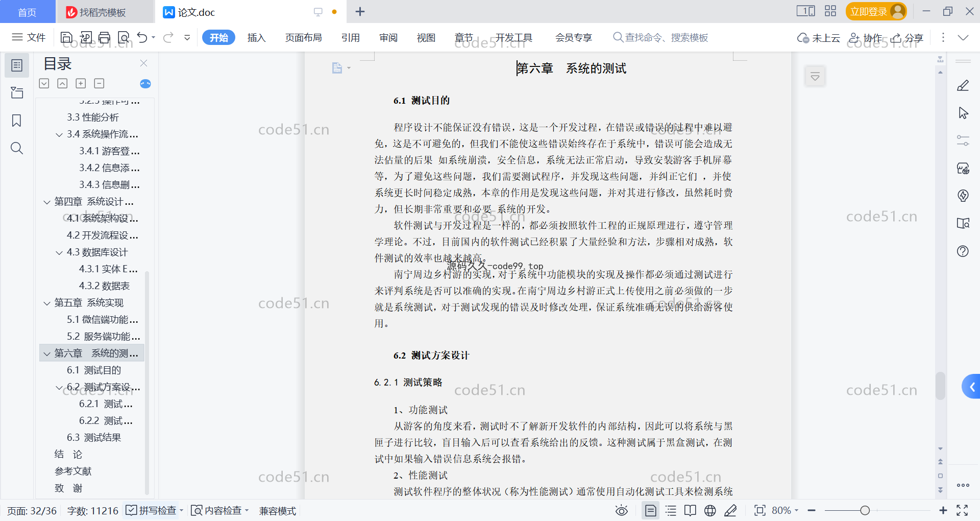Click the eye protection mode icon

621,510
